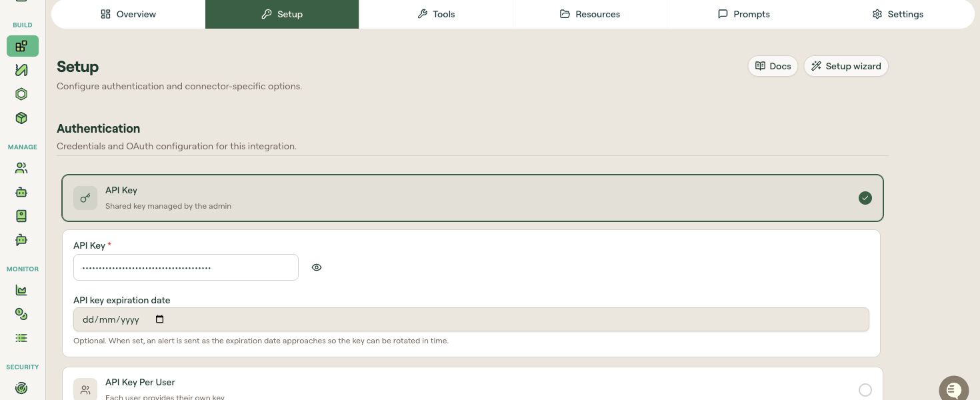Open the calendar picker in expiration date field
The width and height of the screenshot is (980, 400).
[159, 319]
